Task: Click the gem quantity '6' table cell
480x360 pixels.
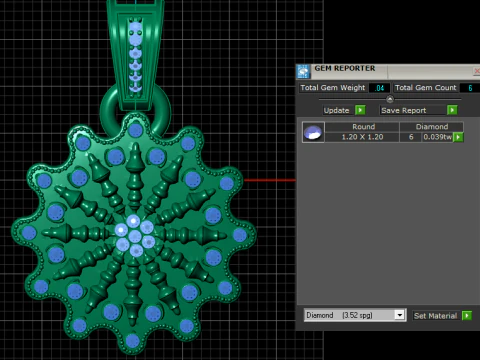Action: click(x=411, y=137)
